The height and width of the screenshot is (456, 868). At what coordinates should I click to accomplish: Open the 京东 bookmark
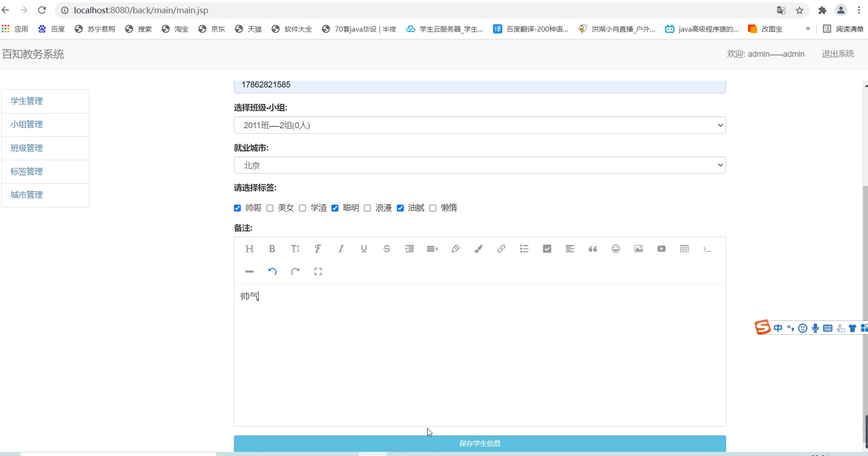pyautogui.click(x=212, y=29)
